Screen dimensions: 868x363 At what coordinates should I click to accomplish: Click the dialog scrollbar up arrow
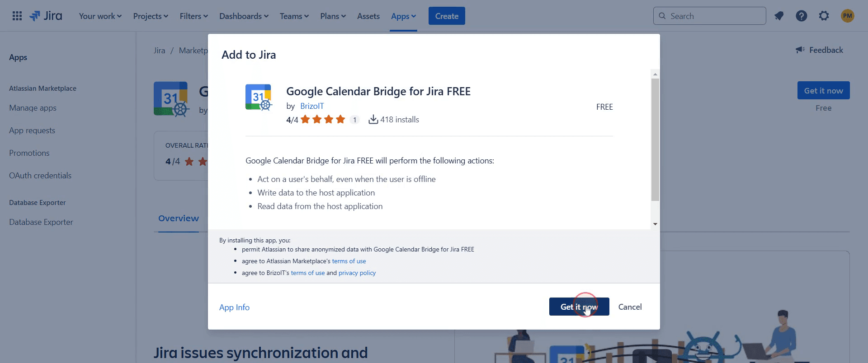click(x=655, y=74)
